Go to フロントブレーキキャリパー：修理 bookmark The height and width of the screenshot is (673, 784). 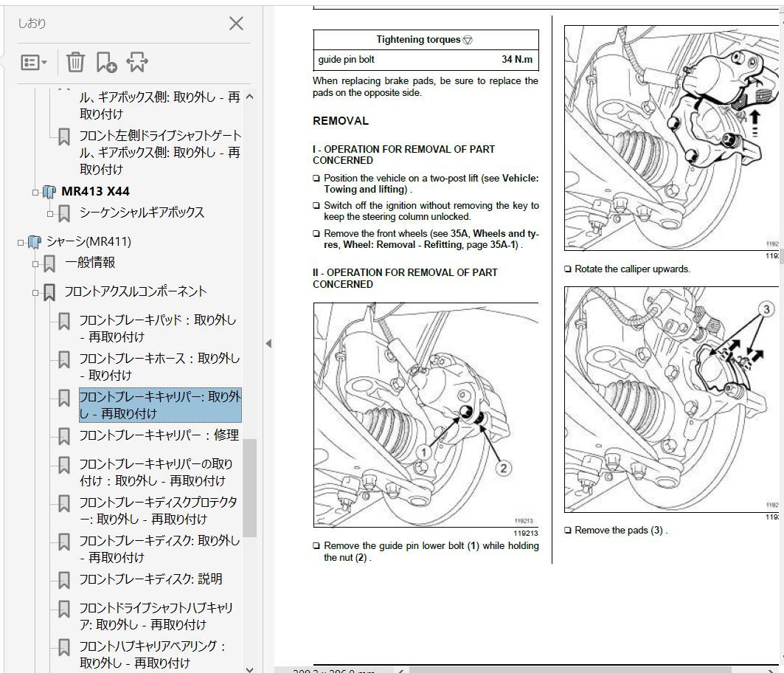[x=159, y=435]
